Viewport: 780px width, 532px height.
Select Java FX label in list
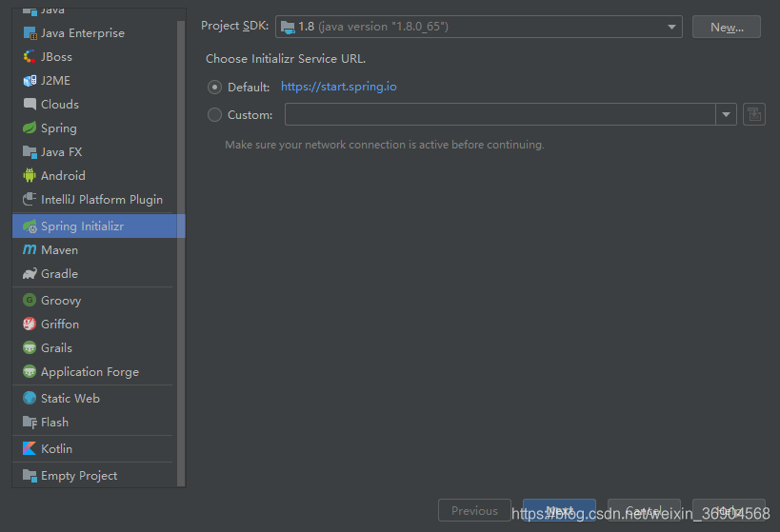(x=61, y=152)
